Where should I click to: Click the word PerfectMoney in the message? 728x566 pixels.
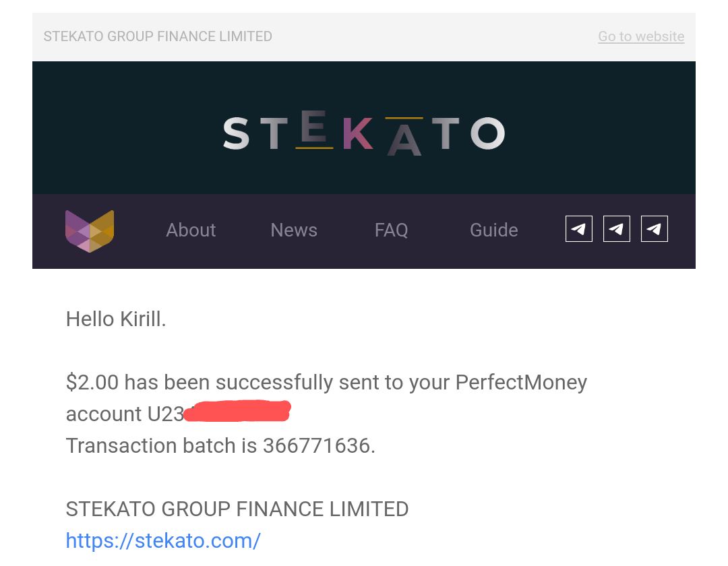tap(521, 383)
